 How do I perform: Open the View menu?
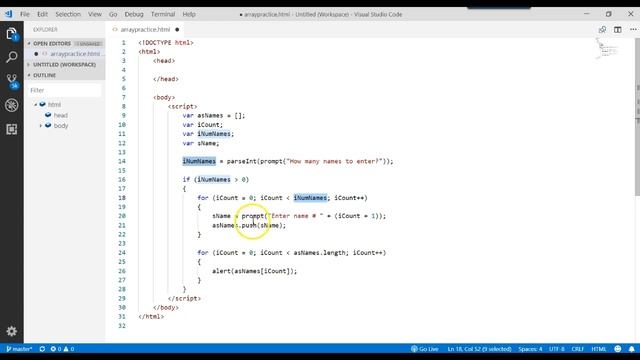95,14
